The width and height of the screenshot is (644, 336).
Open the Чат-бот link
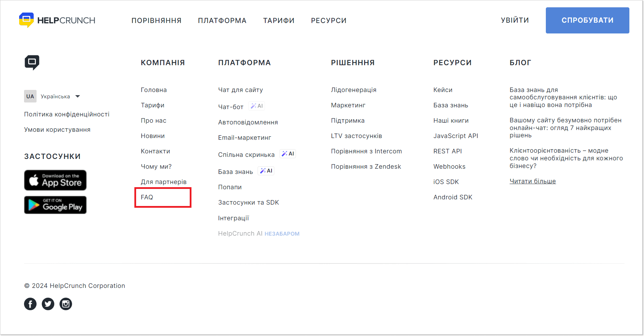[x=231, y=107]
